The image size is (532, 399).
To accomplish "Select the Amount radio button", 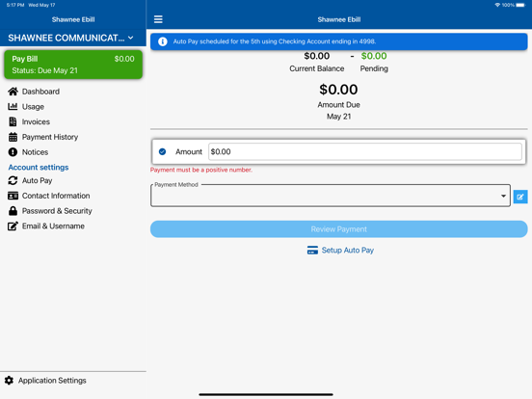I will (x=163, y=151).
